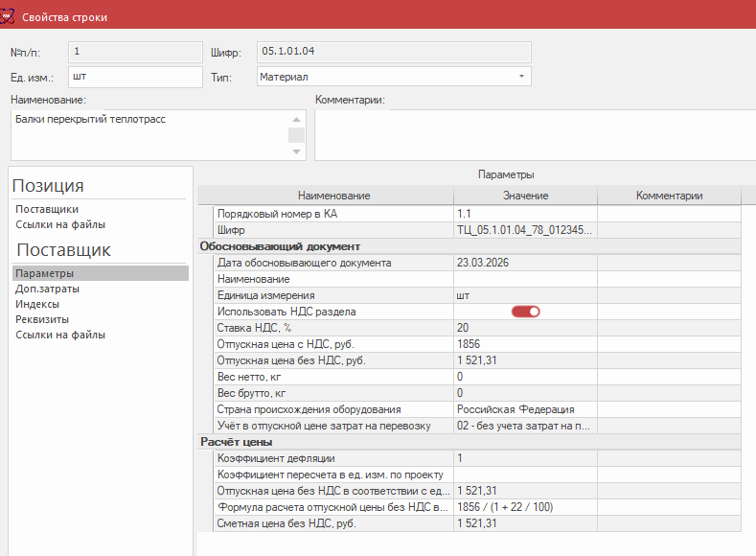
Task: Select Ссылки на файлы under Позиция
Action: point(60,224)
